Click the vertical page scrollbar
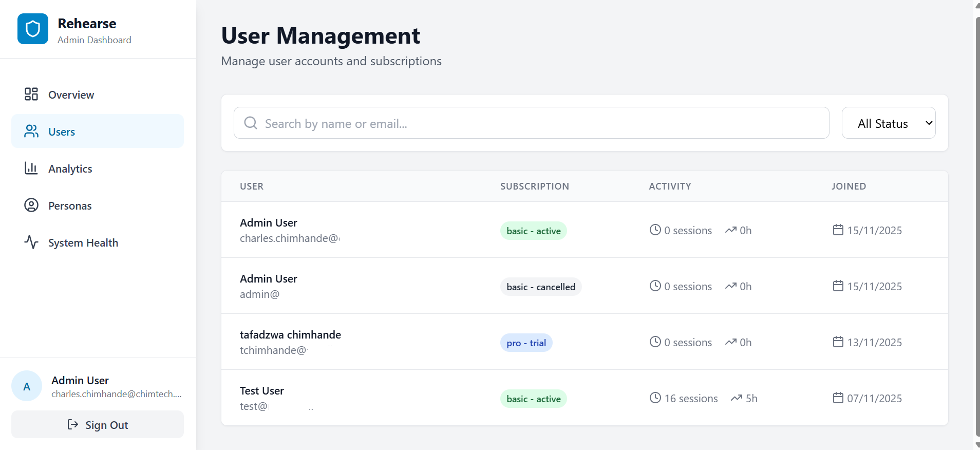This screenshot has height=450, width=980. [977, 226]
